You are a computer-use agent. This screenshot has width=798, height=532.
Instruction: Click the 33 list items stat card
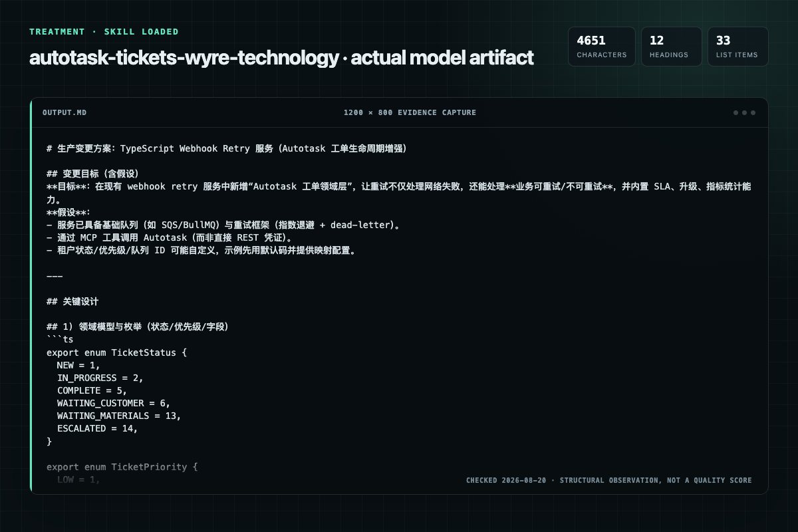pyautogui.click(x=738, y=47)
